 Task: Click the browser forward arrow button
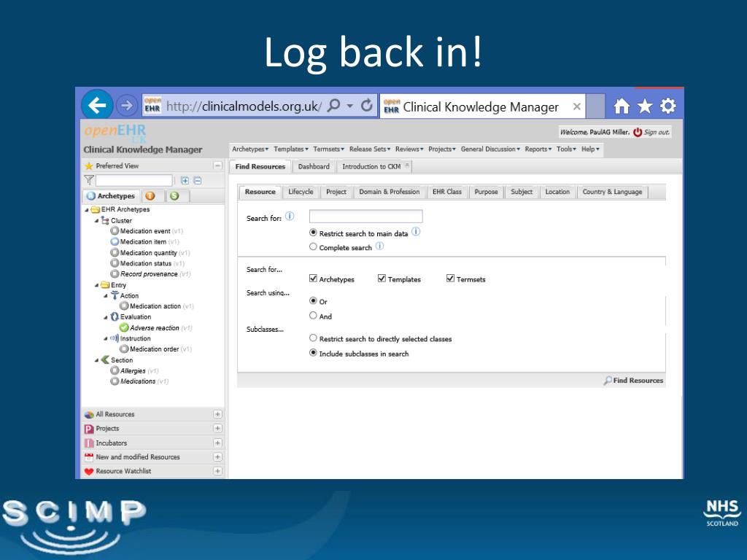tap(127, 105)
